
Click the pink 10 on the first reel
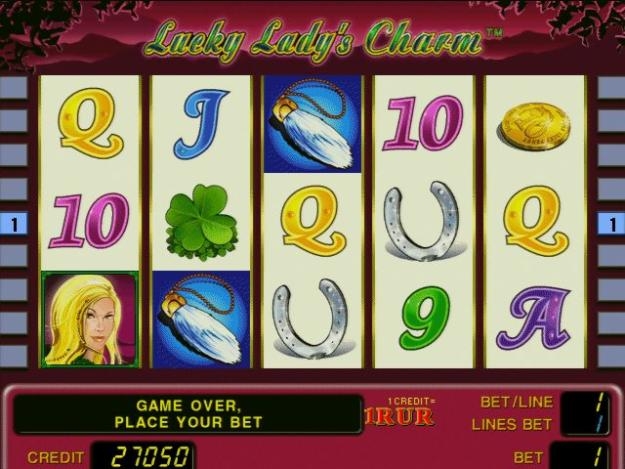pos(90,222)
